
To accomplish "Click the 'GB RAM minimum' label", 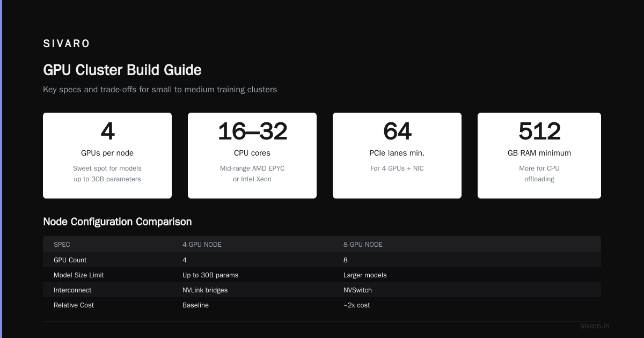I will 539,153.
